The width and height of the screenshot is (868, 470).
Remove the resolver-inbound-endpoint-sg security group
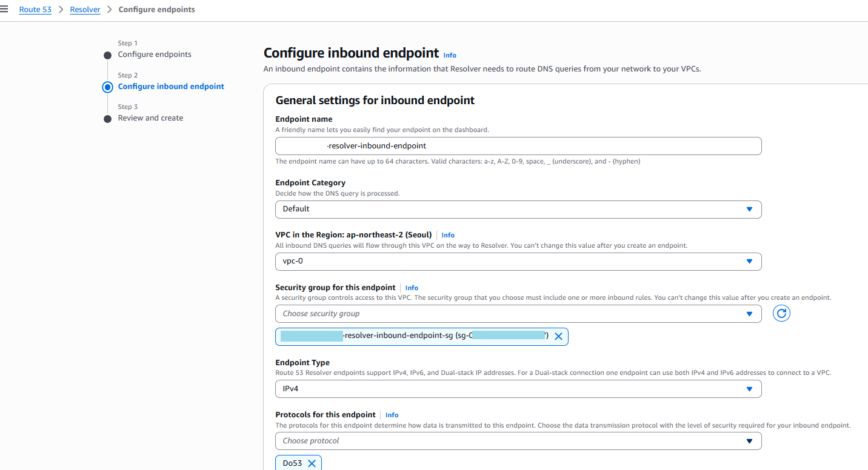tap(558, 336)
